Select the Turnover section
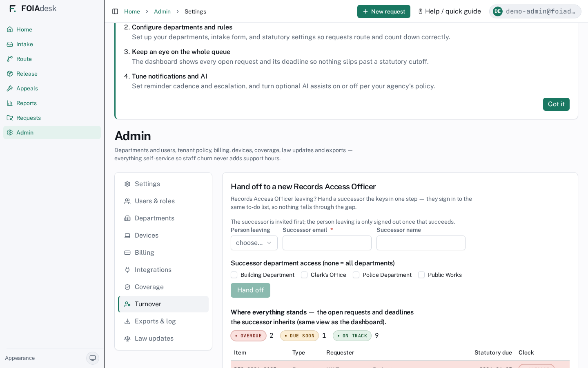This screenshot has width=588, height=368. [x=163, y=304]
